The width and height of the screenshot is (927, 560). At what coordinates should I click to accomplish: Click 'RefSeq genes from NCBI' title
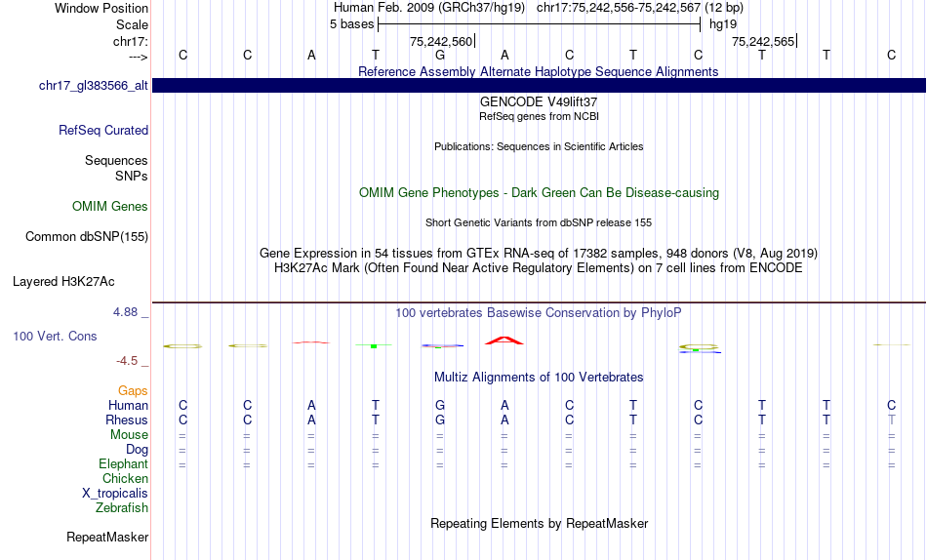coord(539,116)
